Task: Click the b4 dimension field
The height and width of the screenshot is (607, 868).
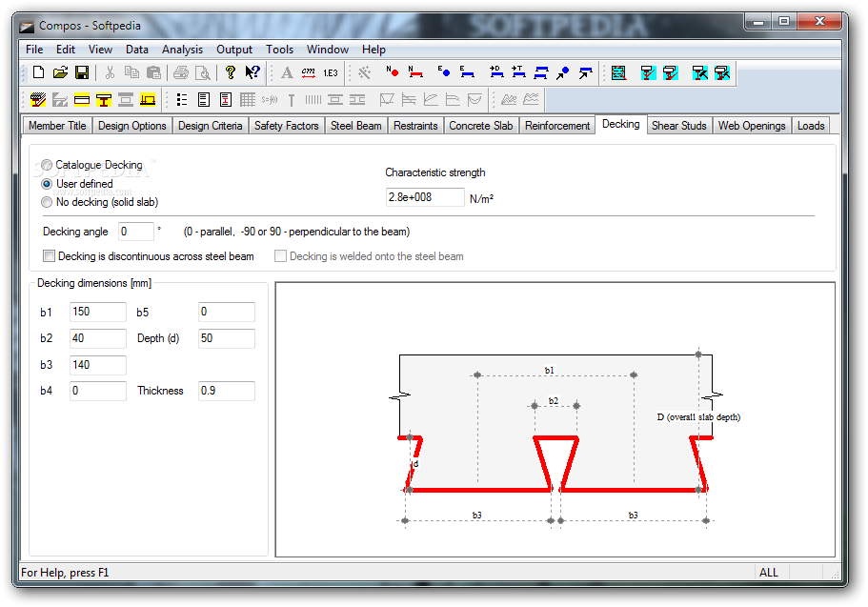Action: tap(98, 391)
